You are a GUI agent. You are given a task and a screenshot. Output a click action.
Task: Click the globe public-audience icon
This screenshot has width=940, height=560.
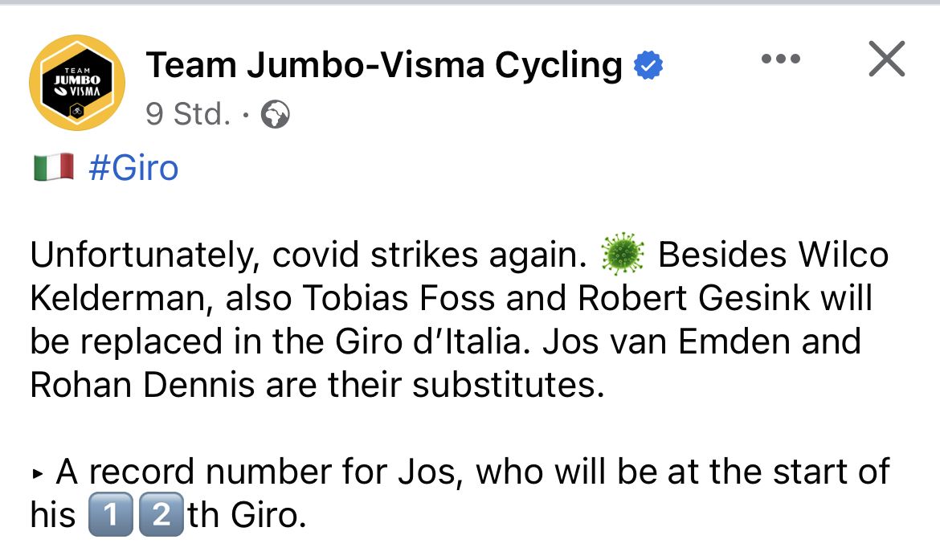point(276,116)
